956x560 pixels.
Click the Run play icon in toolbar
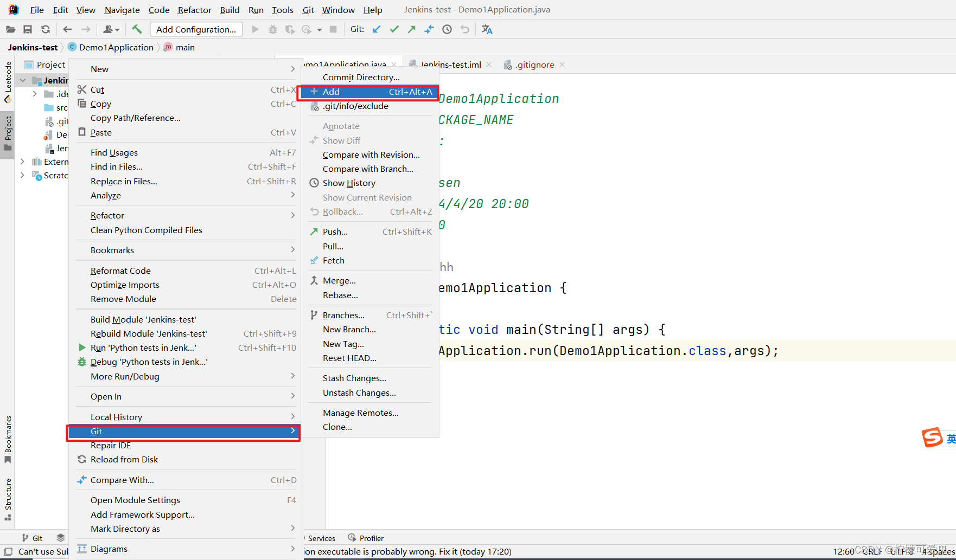coord(255,29)
